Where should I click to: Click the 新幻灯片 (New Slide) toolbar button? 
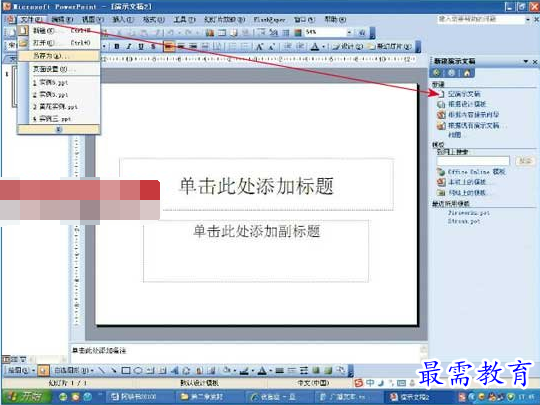390,46
